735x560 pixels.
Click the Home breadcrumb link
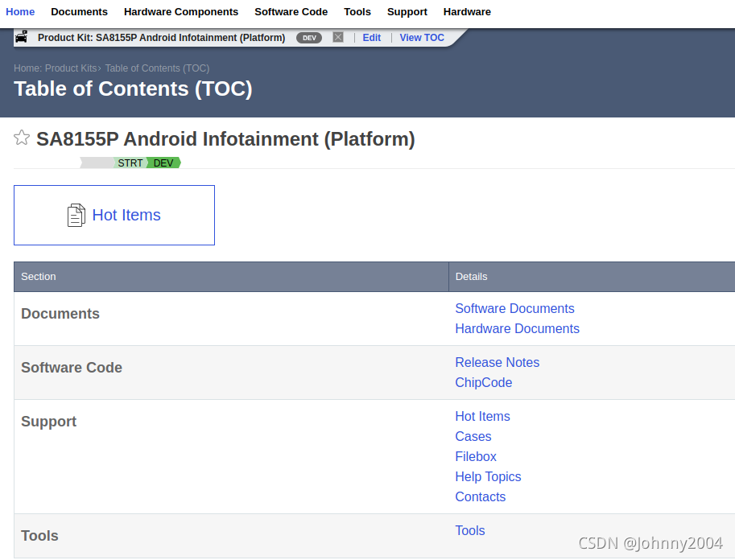[x=27, y=68]
